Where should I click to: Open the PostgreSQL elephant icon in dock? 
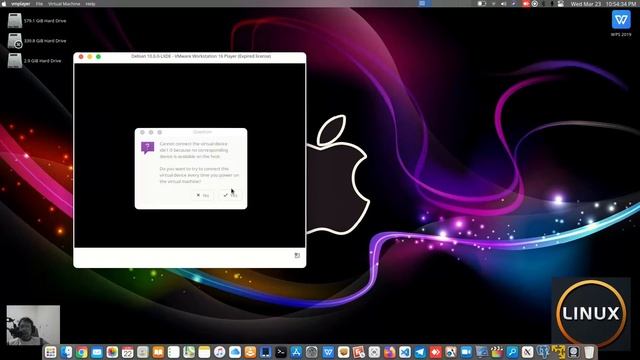tap(543, 352)
